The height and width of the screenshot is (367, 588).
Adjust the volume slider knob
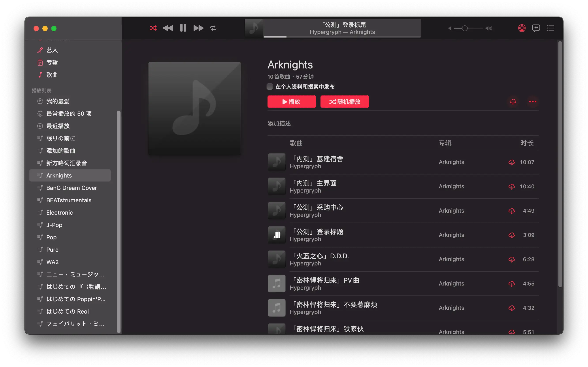465,28
